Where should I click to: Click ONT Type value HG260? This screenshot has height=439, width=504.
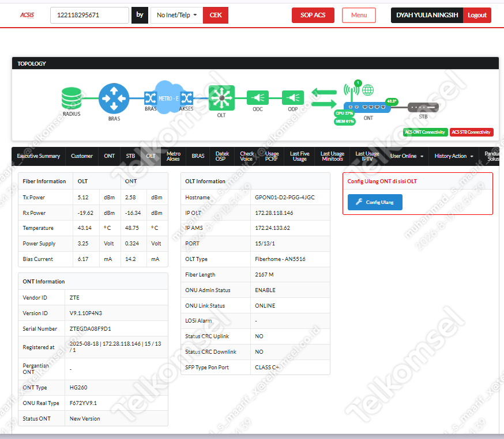[x=78, y=388]
